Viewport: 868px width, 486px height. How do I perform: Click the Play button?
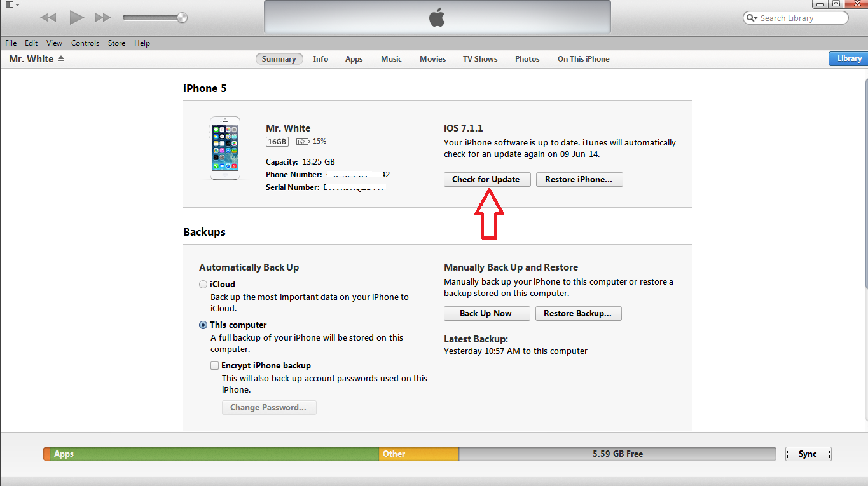pyautogui.click(x=76, y=18)
